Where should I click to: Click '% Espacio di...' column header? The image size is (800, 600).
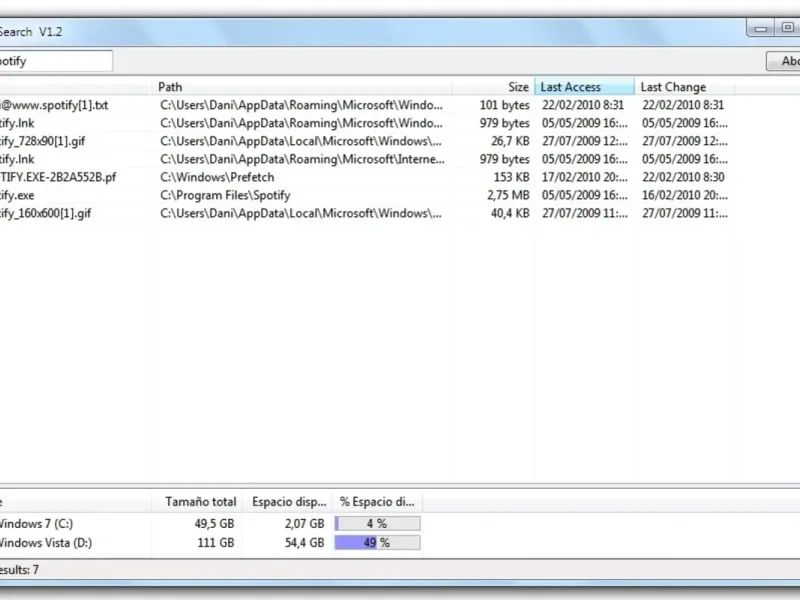(x=378, y=502)
